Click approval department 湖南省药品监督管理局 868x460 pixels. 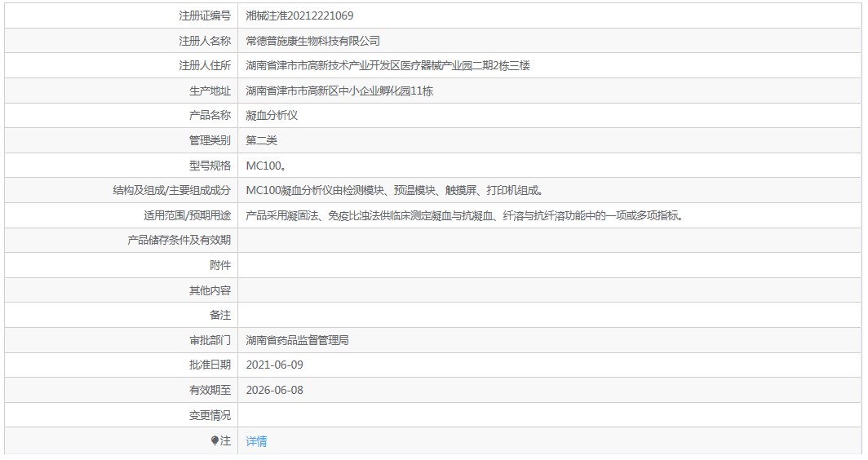click(297, 340)
